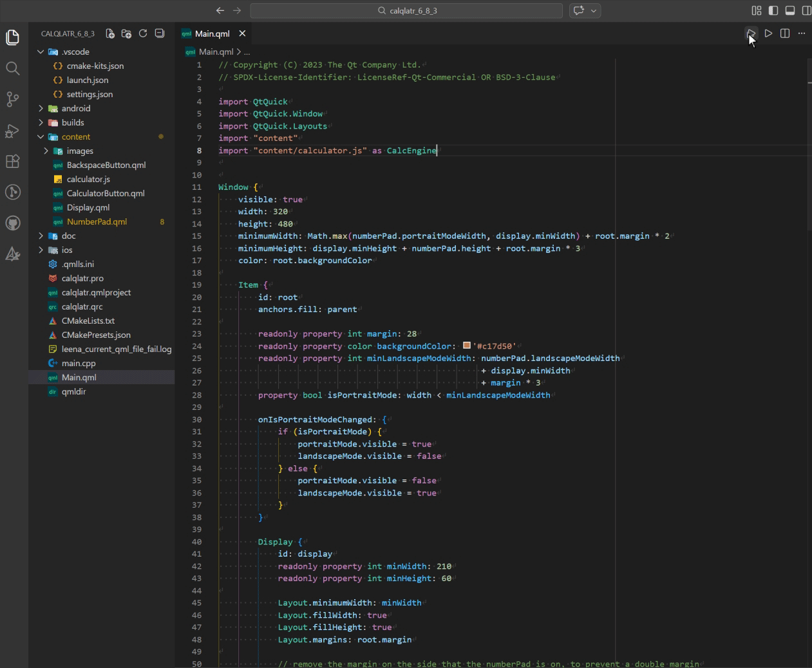The width and height of the screenshot is (812, 668).
Task: Split the editor into two panes
Action: click(785, 33)
